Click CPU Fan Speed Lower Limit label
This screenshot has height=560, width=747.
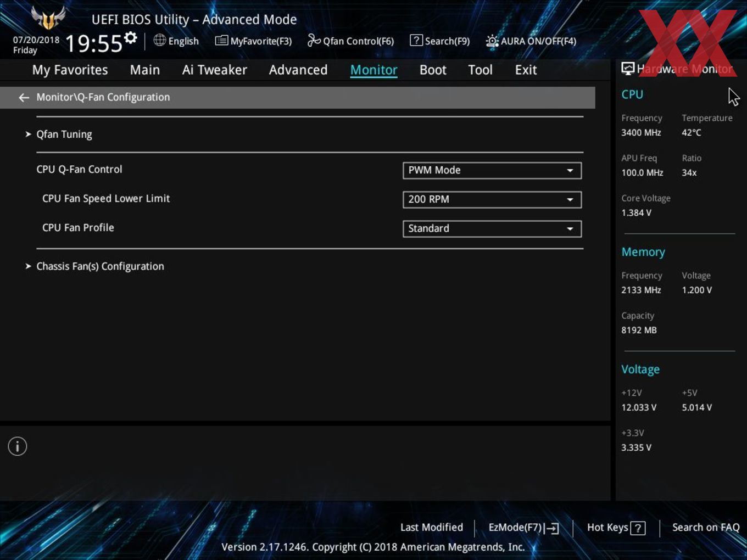106,198
